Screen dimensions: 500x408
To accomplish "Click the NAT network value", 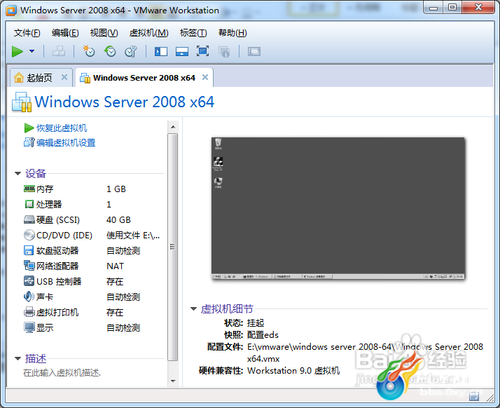I will (115, 266).
